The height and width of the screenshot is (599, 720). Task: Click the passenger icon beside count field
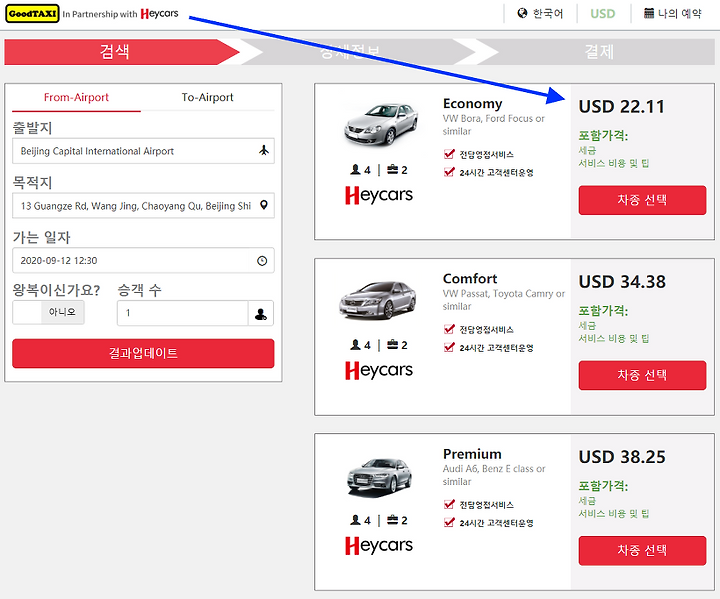[x=261, y=314]
